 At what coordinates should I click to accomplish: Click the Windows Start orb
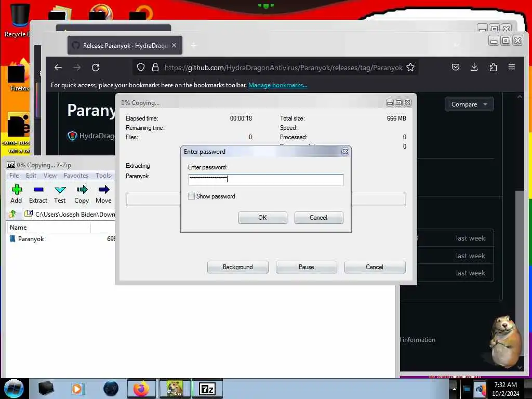point(14,389)
